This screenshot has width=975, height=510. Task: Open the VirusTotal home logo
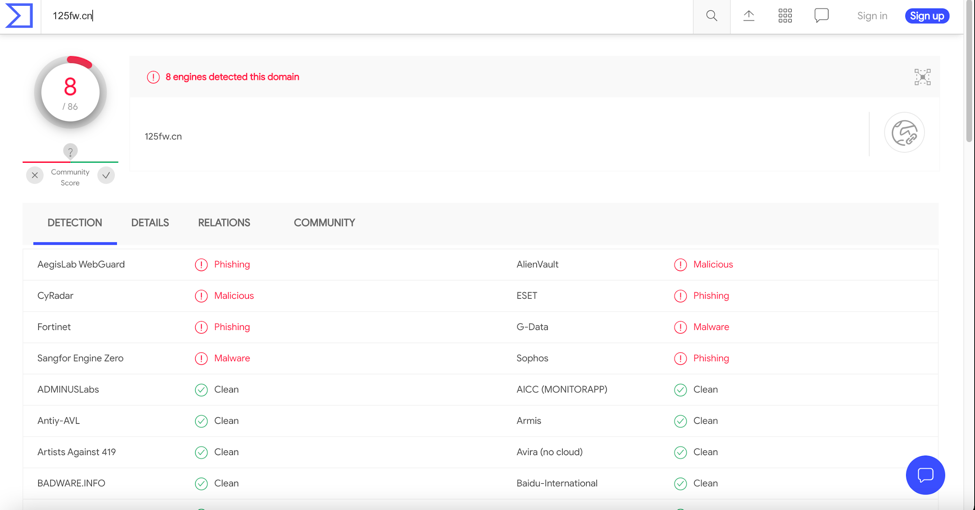pyautogui.click(x=19, y=16)
